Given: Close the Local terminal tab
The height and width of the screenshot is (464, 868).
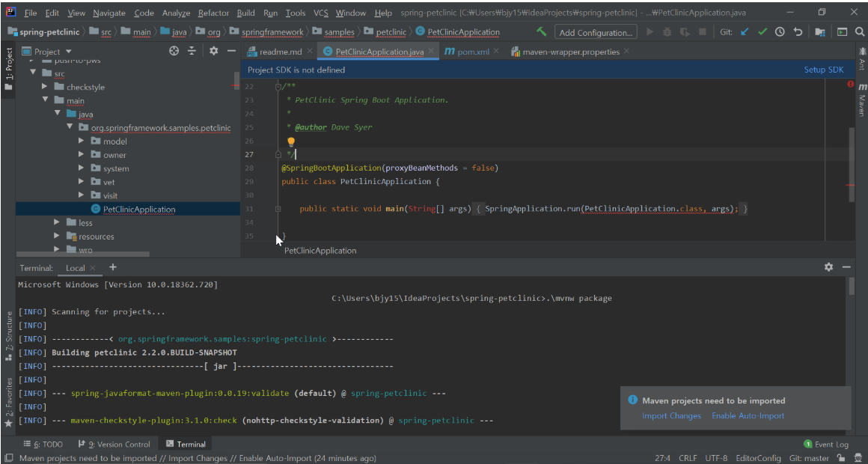Looking at the screenshot, I should tap(93, 268).
